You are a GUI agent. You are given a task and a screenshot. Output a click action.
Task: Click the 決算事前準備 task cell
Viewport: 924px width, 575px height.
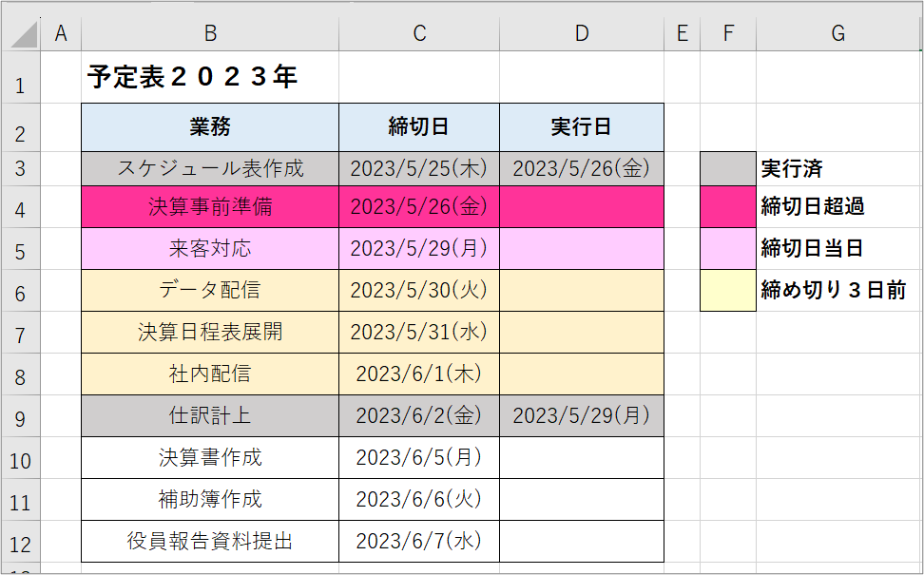210,207
